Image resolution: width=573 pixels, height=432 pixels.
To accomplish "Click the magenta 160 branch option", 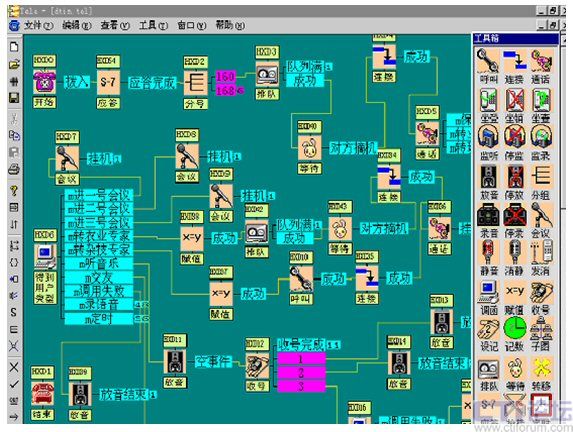I will pos(225,76).
